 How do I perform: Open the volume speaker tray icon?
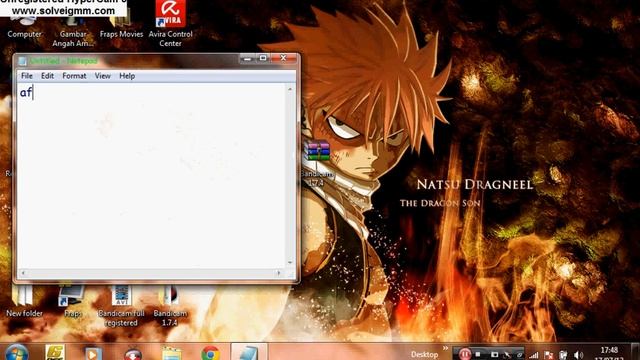point(578,355)
